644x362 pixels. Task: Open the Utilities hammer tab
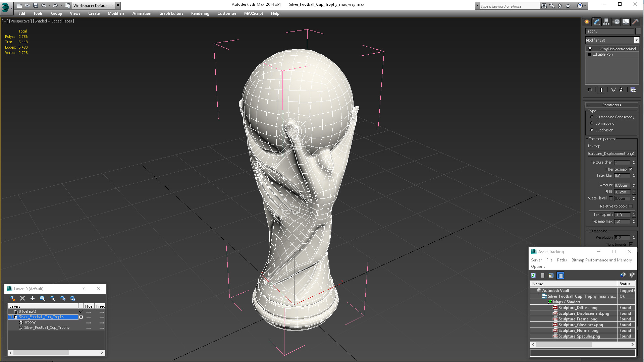[635, 22]
